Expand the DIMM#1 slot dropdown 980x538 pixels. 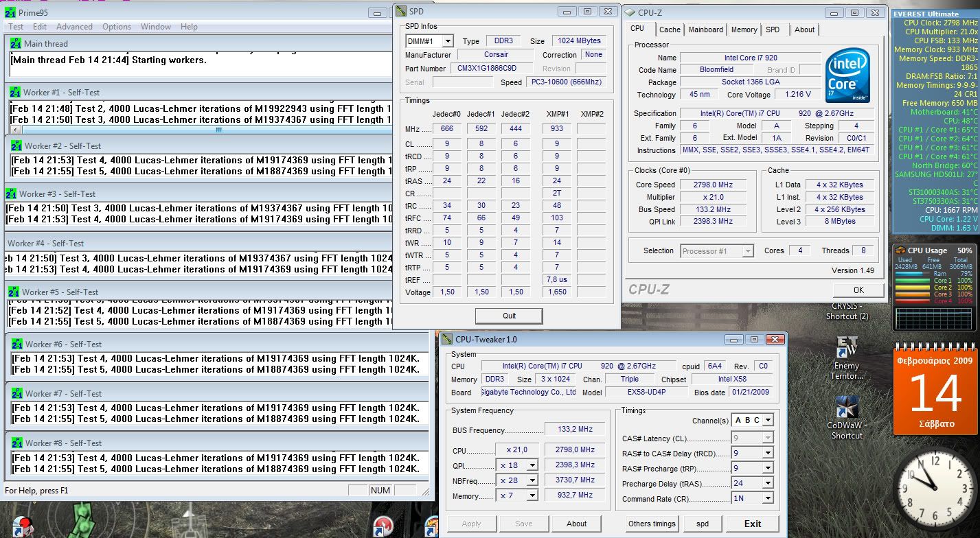[x=447, y=41]
